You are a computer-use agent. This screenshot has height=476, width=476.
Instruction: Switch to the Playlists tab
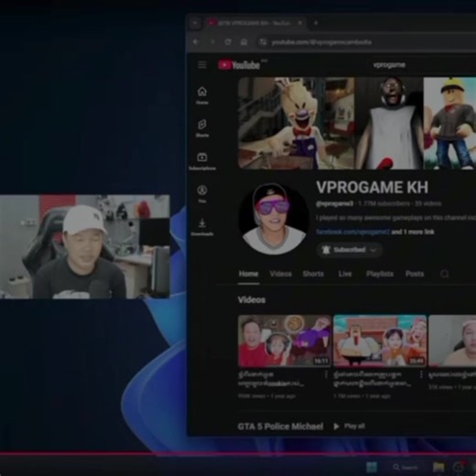click(380, 274)
